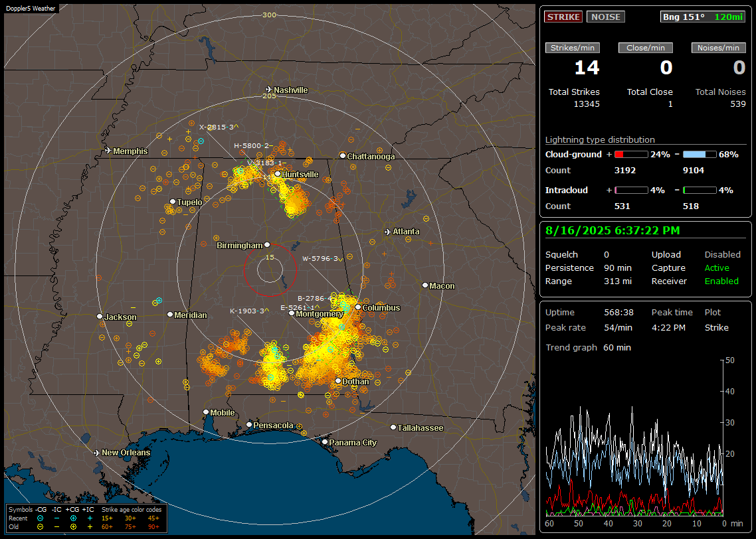The height and width of the screenshot is (539, 756).
Task: Select the Montgomery city dot
Action: pyautogui.click(x=292, y=313)
